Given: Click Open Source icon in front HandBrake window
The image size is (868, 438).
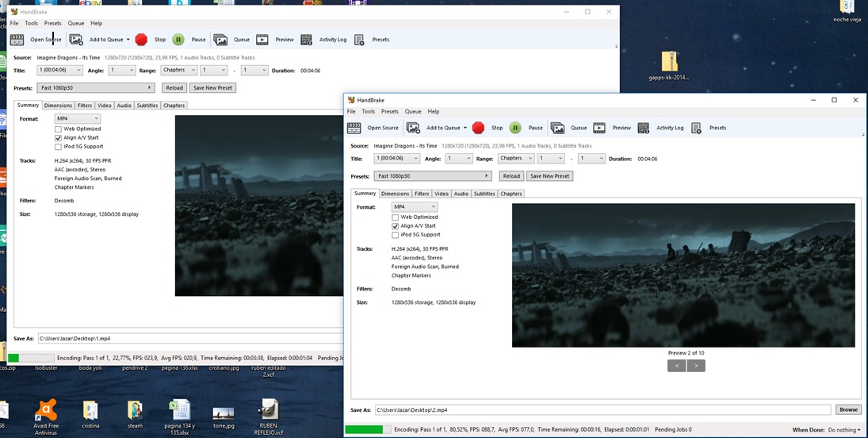Looking at the screenshot, I should pyautogui.click(x=354, y=128).
